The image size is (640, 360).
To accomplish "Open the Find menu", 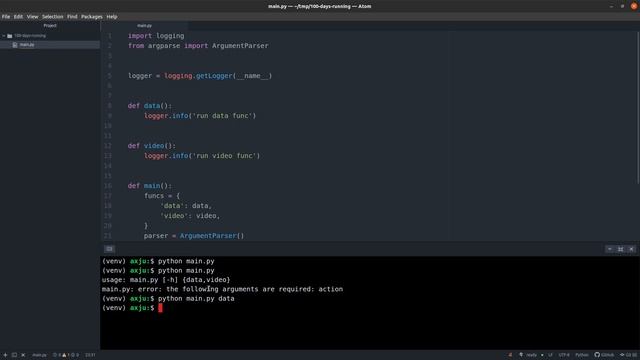I will (x=72, y=17).
